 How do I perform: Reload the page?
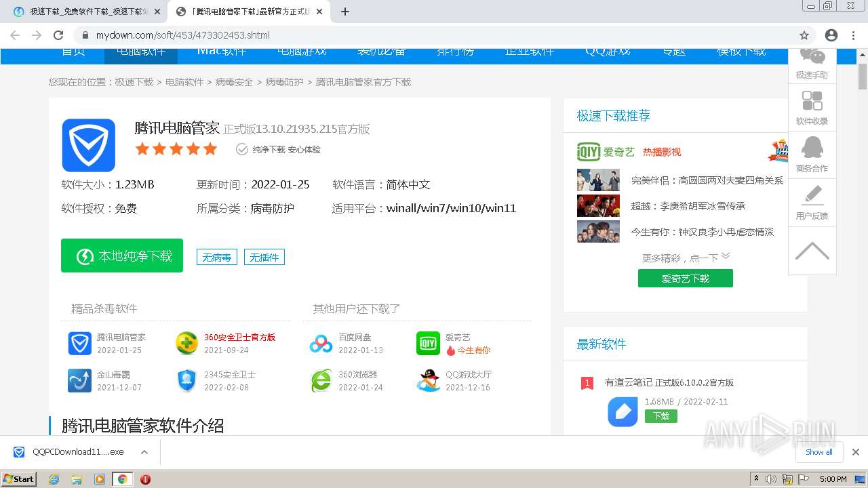pos(58,35)
